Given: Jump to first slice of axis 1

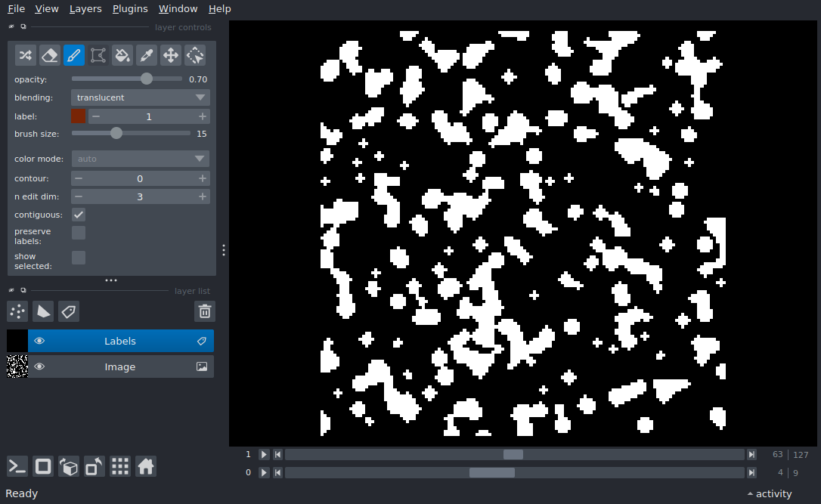Looking at the screenshot, I should (278, 455).
